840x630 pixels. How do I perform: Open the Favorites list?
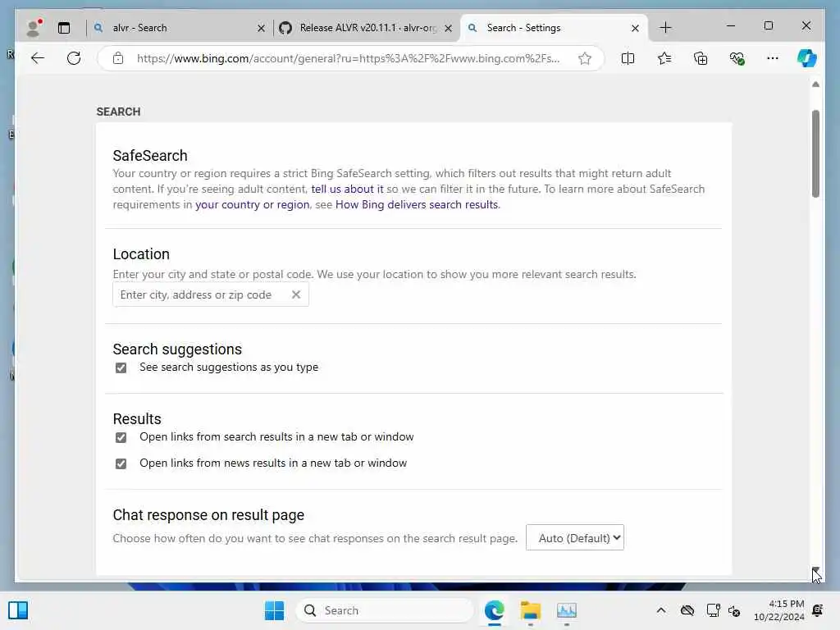click(x=664, y=58)
